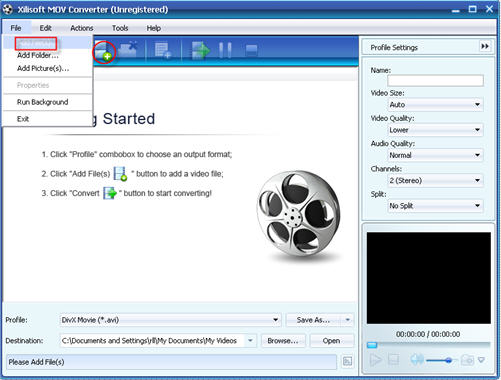Click the large film reel graphic
501x380 pixels.
[299, 213]
